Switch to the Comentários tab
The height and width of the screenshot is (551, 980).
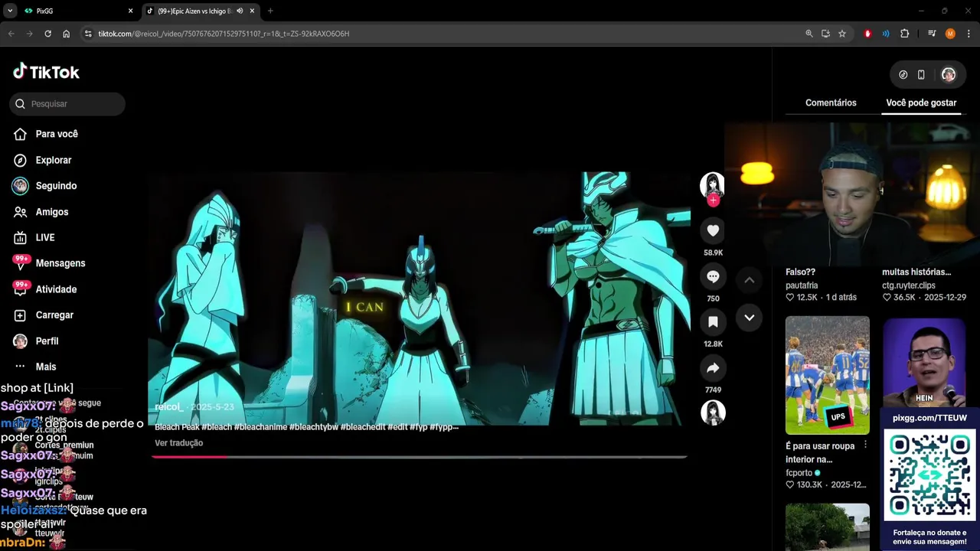(x=831, y=103)
